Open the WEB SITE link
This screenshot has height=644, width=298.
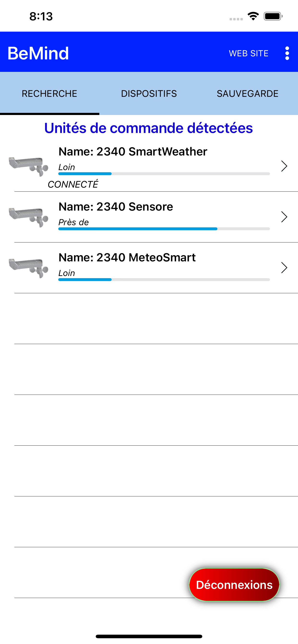coord(249,53)
